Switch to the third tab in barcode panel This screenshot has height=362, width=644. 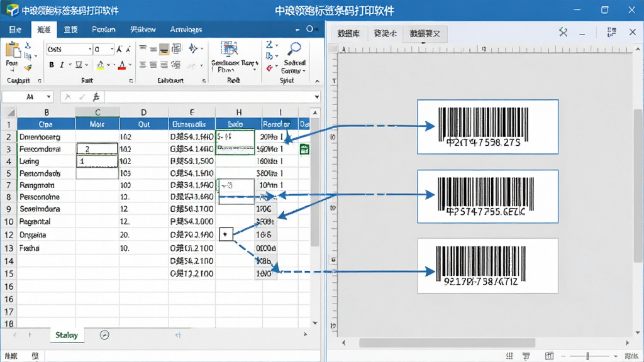tap(425, 34)
